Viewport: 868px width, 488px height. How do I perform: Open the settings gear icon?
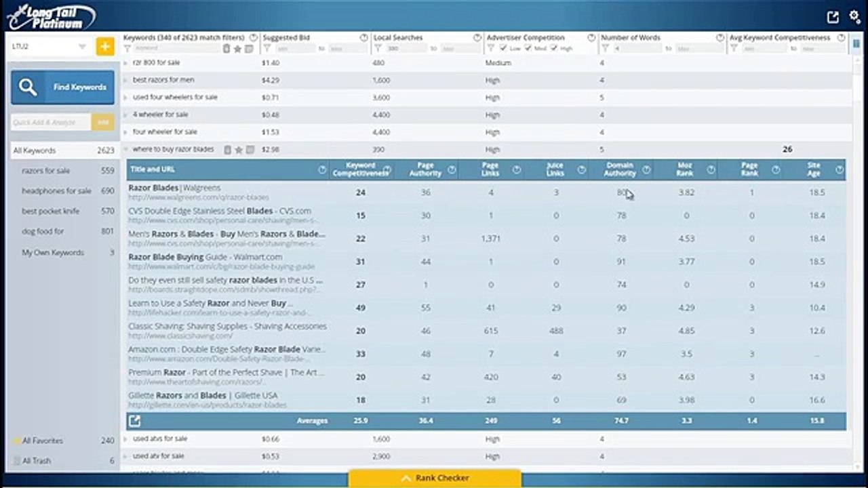tap(854, 17)
